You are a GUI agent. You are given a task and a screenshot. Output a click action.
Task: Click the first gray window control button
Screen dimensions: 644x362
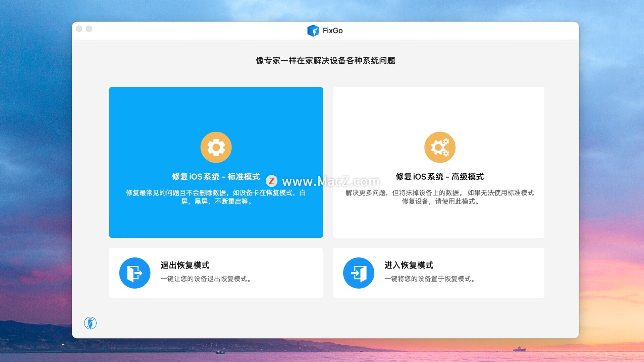[79, 29]
